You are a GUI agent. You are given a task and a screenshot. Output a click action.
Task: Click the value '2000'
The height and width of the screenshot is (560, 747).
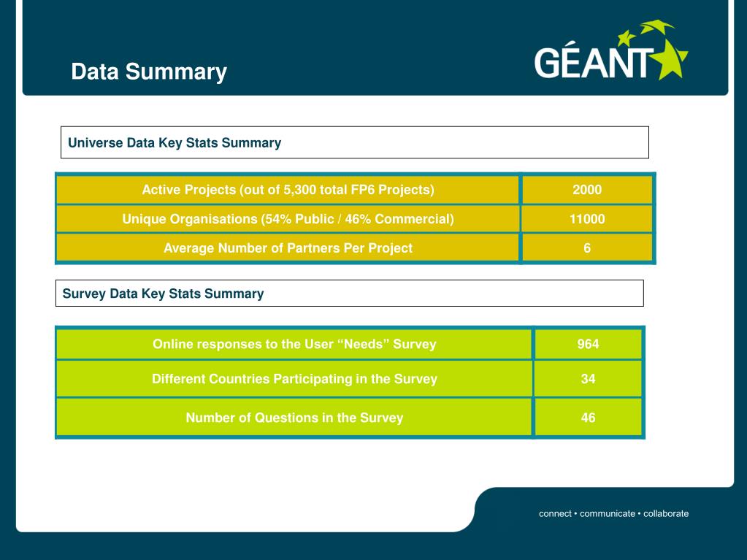[587, 190]
